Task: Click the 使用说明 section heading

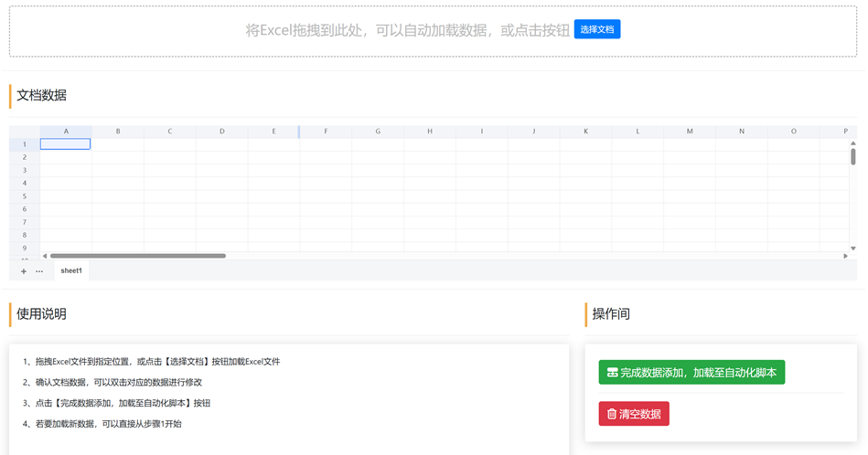Action: click(41, 314)
